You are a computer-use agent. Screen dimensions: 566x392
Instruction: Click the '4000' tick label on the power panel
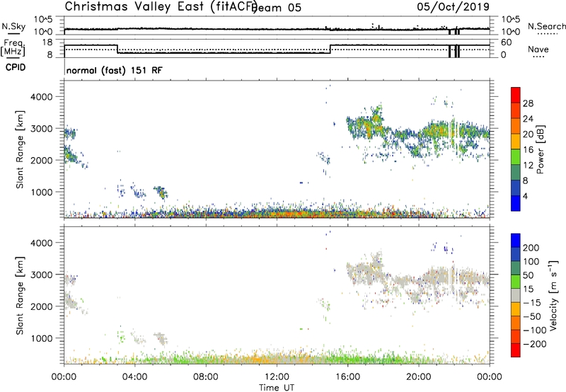(41, 97)
